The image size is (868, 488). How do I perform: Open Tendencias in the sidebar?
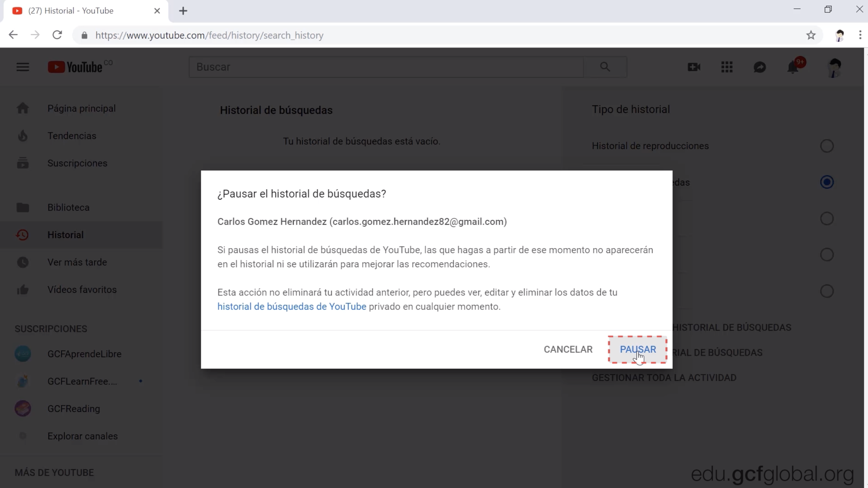tap(81, 136)
